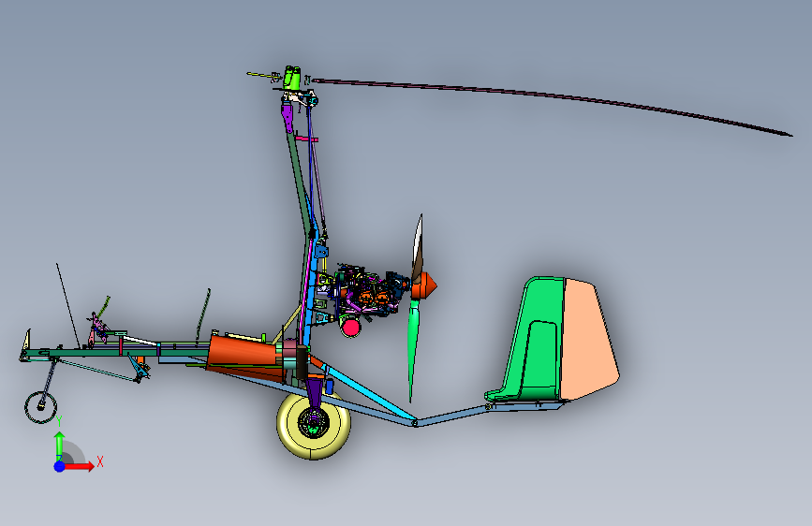The height and width of the screenshot is (526, 812).
Task: Select the small nose wheel at the front
Action: click(x=40, y=407)
